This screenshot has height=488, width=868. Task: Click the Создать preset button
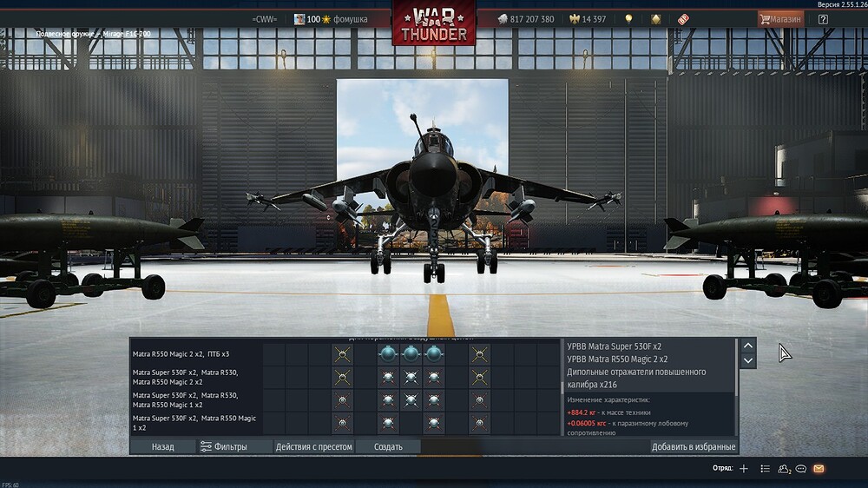[388, 446]
